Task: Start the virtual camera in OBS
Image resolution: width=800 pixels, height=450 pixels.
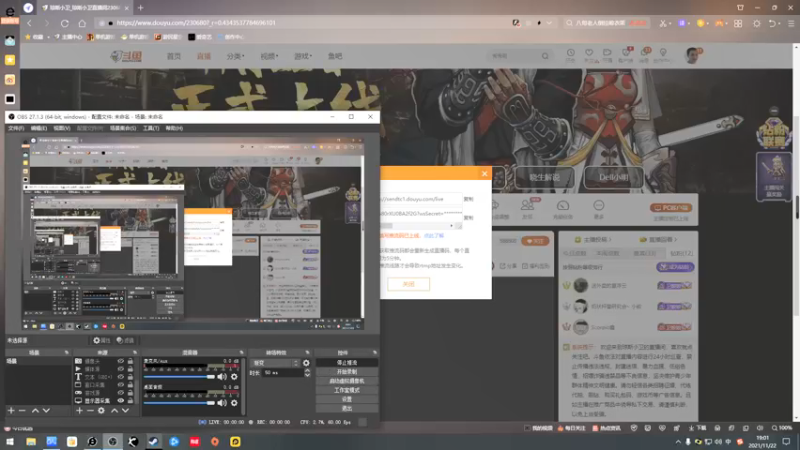Action: [x=347, y=381]
